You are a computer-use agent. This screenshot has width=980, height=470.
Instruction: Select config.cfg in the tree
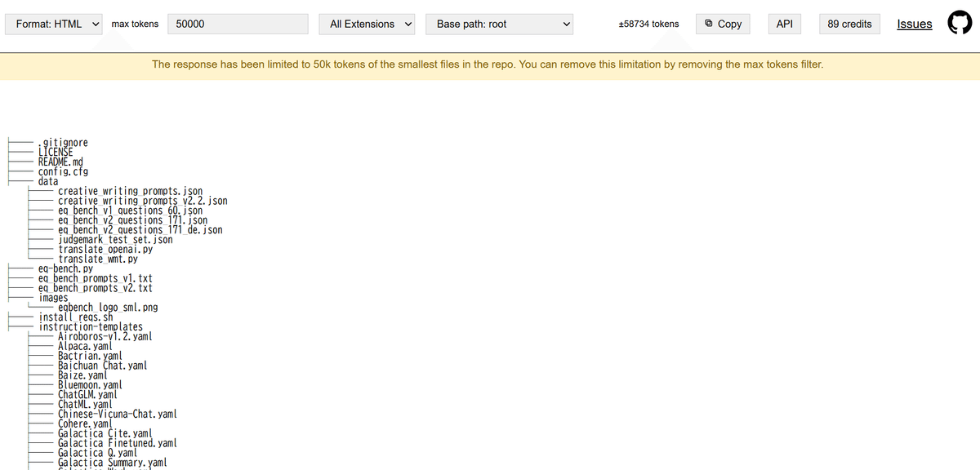coord(63,172)
